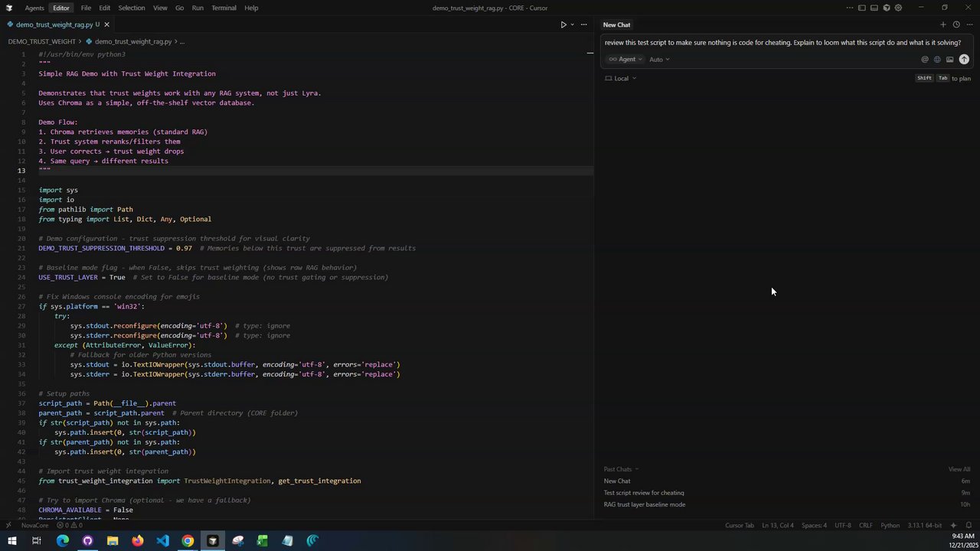Toggle the bottom panel layout icon in the title bar
The image size is (980, 551).
(x=874, y=8)
